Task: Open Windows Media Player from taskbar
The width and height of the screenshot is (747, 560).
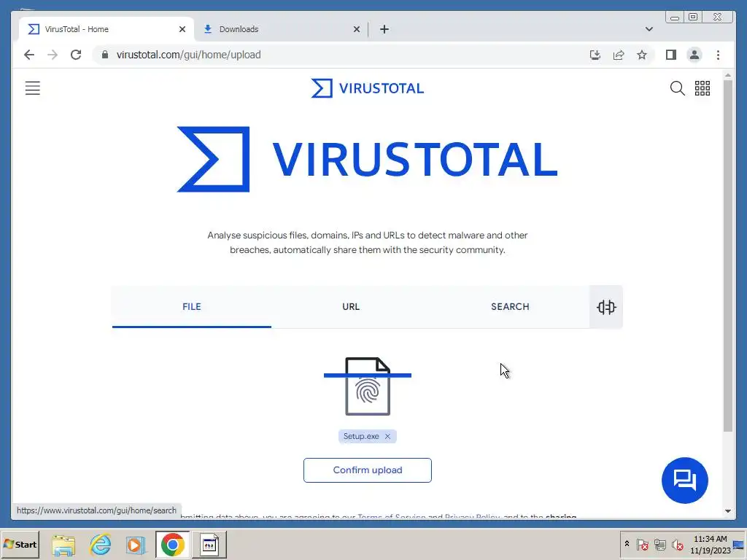Action: (x=136, y=544)
